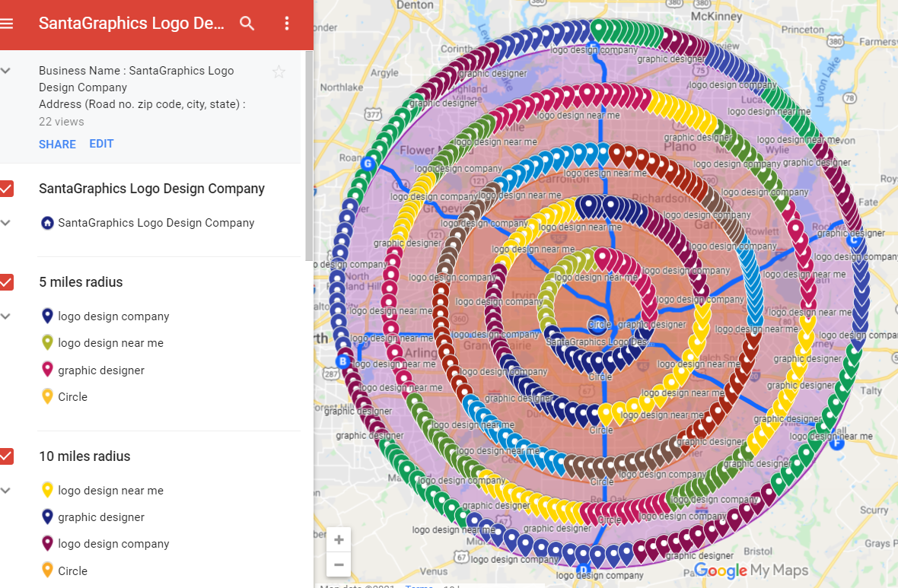Image resolution: width=898 pixels, height=588 pixels.
Task: Click the olive 'logo design near me' pin icon
Action: tap(47, 343)
